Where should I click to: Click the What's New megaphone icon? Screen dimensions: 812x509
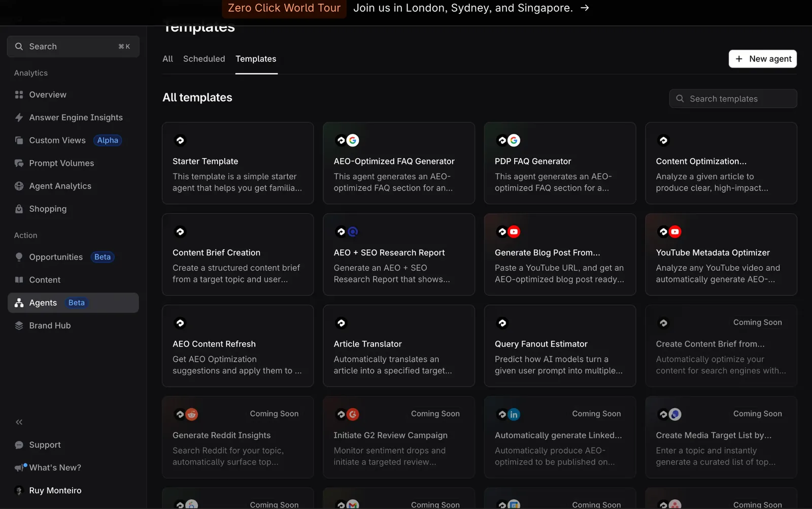(20, 467)
